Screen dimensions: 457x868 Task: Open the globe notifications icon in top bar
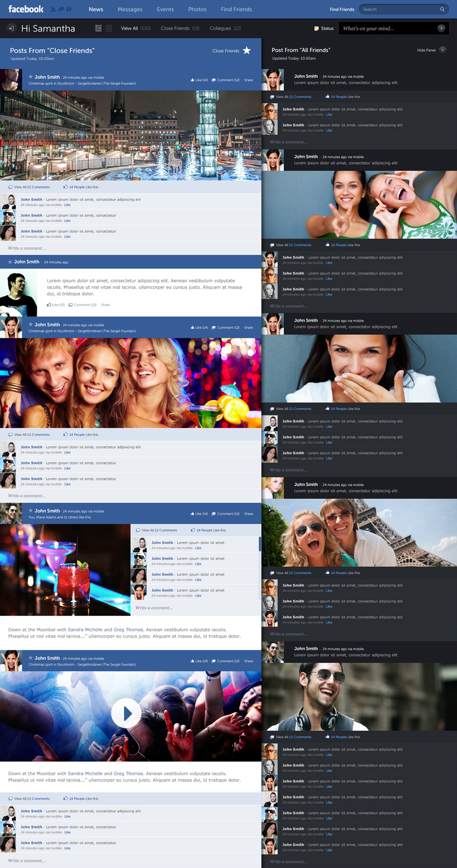click(69, 9)
